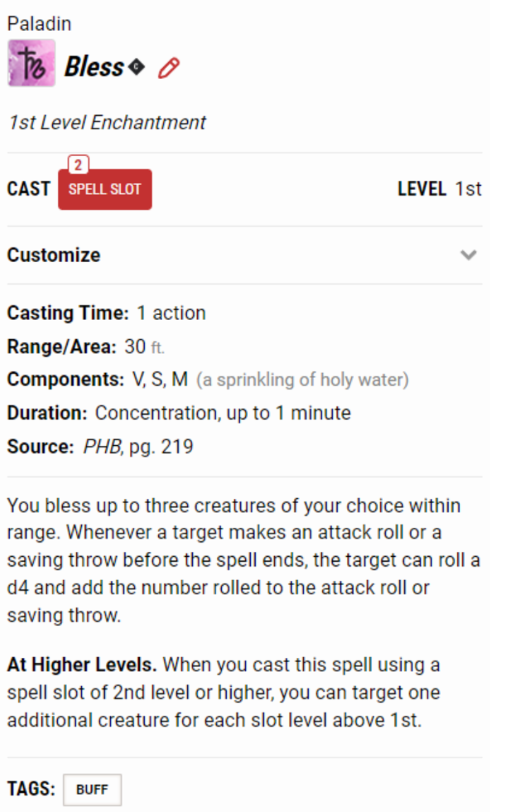The height and width of the screenshot is (812, 509).
Task: Select the BUFF tag
Action: (x=92, y=789)
